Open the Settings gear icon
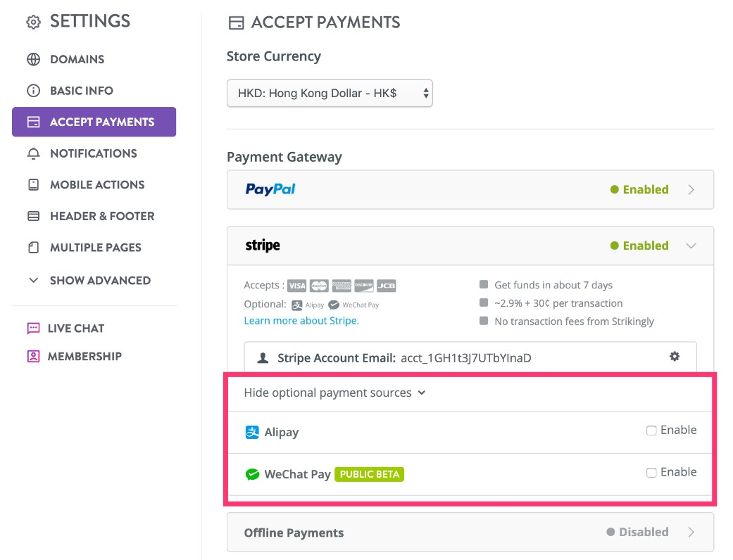733x560 pixels. point(32,21)
